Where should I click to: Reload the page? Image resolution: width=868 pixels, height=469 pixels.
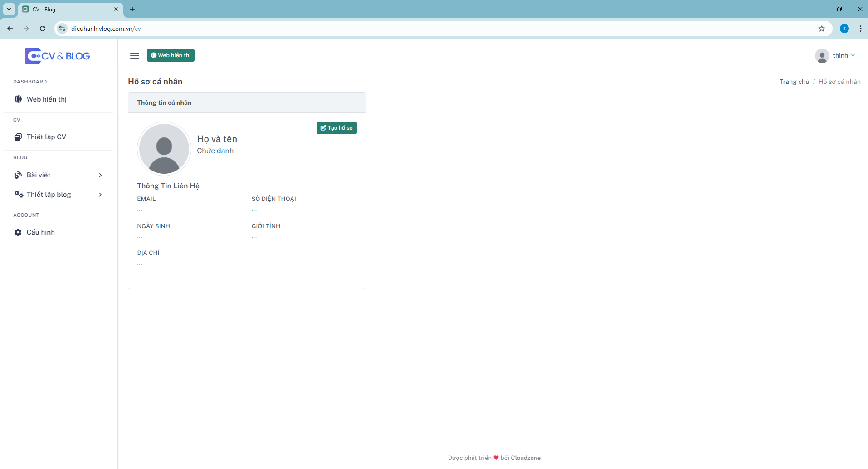point(43,29)
